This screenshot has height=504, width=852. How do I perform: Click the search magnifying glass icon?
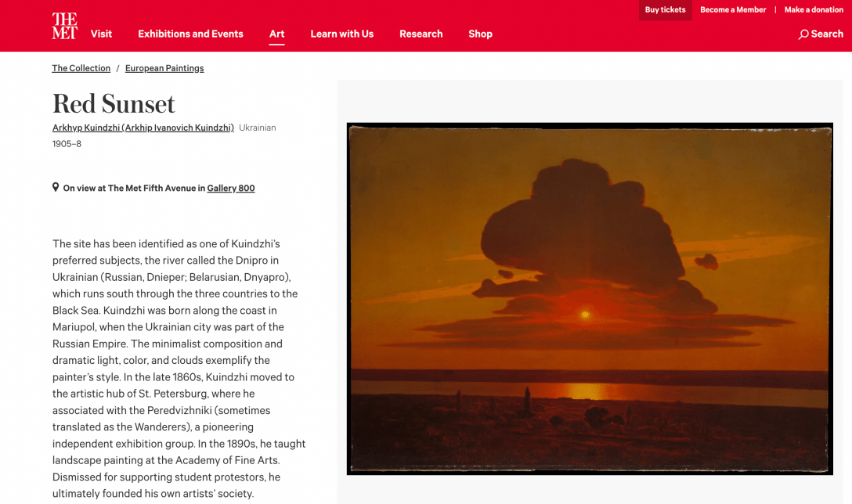pyautogui.click(x=803, y=34)
